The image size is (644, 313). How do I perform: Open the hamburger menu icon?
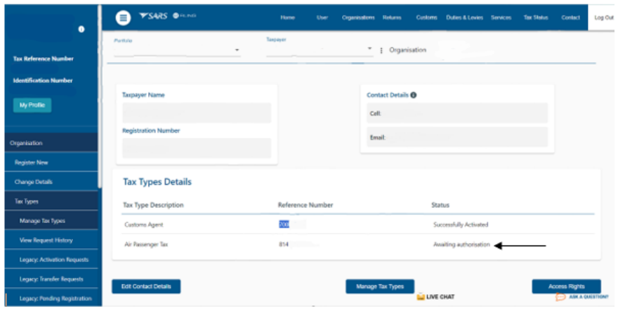click(122, 18)
